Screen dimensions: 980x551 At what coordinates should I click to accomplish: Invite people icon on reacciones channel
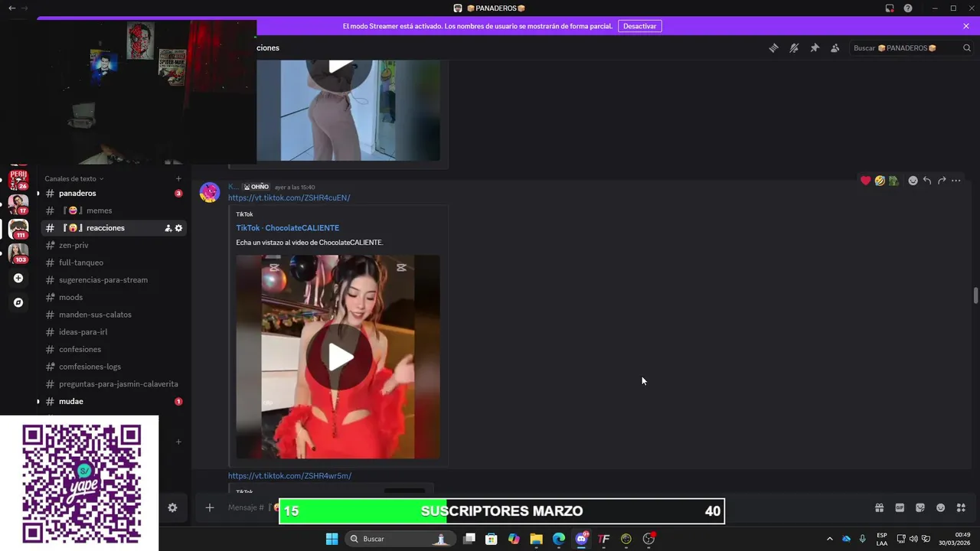(168, 228)
